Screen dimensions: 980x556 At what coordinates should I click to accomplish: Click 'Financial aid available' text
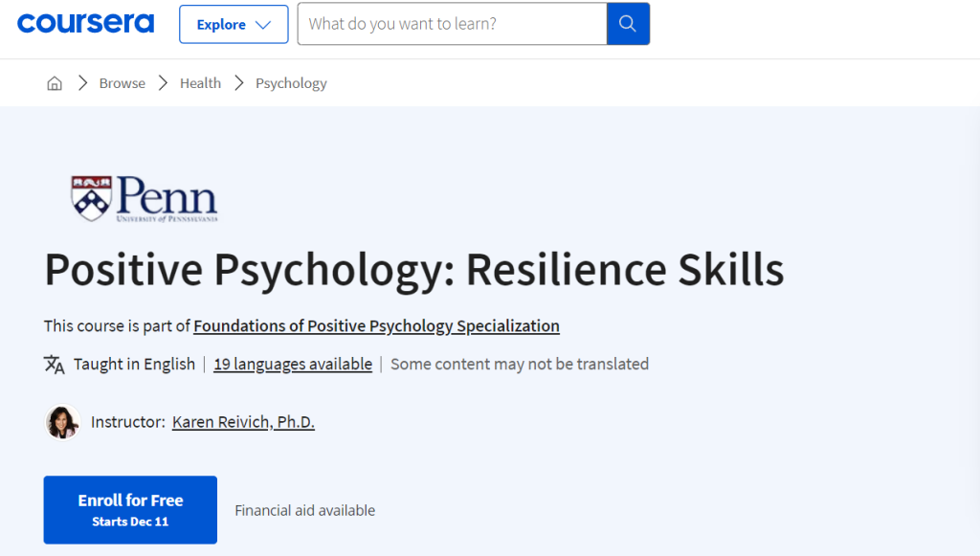click(305, 510)
